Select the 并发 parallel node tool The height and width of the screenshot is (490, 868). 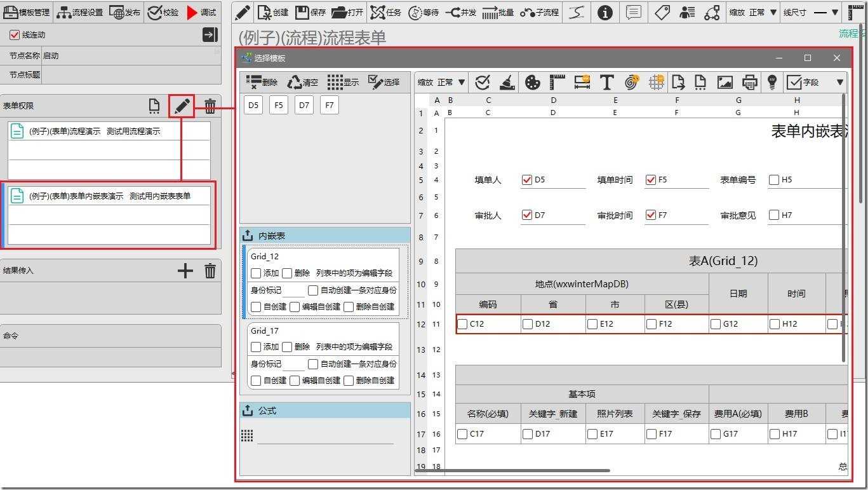(x=461, y=12)
